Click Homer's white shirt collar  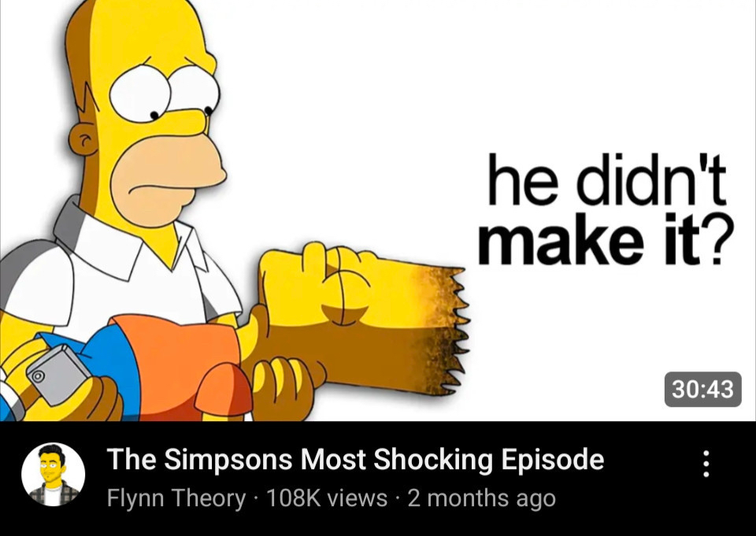coord(130,241)
